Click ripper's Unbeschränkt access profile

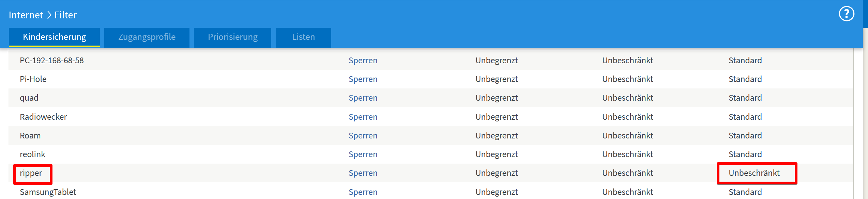click(x=754, y=173)
